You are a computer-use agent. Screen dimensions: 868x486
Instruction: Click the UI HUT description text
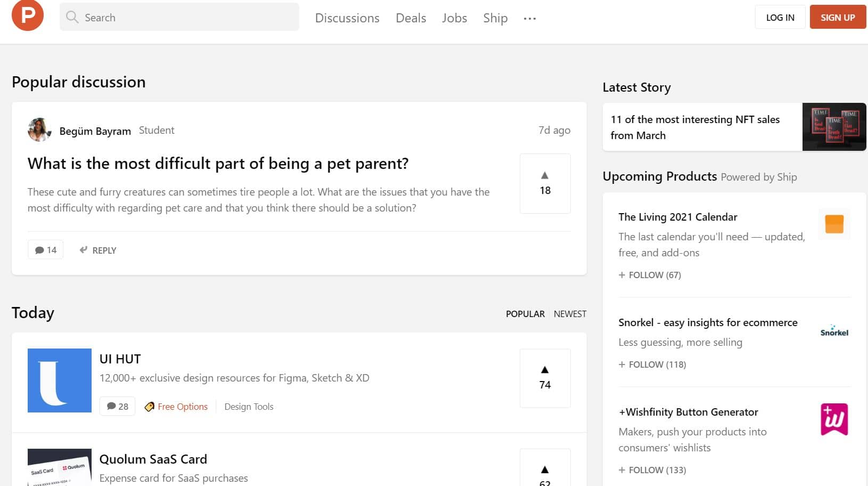234,378
